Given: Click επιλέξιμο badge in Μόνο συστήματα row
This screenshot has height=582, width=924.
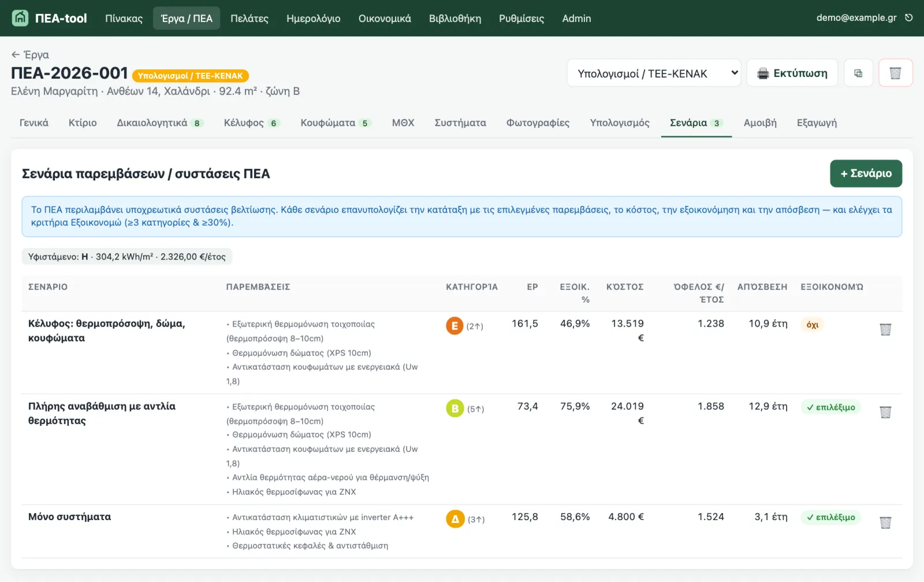Looking at the screenshot, I should (830, 517).
